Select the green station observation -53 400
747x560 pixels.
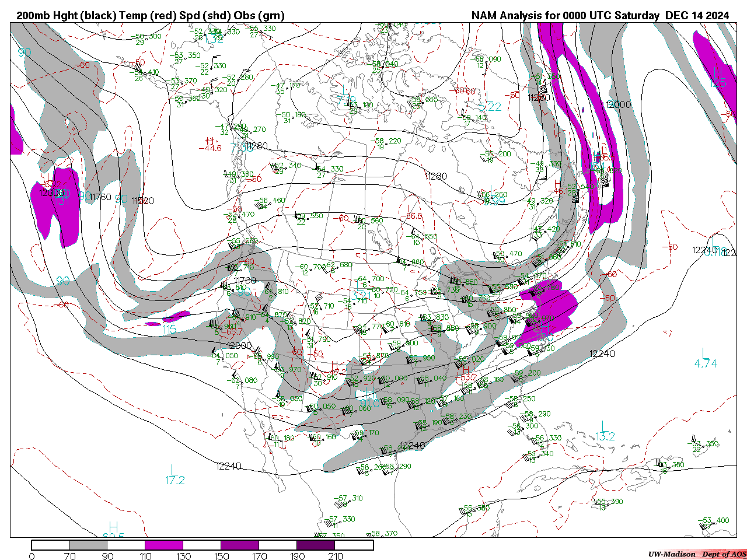[x=714, y=520]
